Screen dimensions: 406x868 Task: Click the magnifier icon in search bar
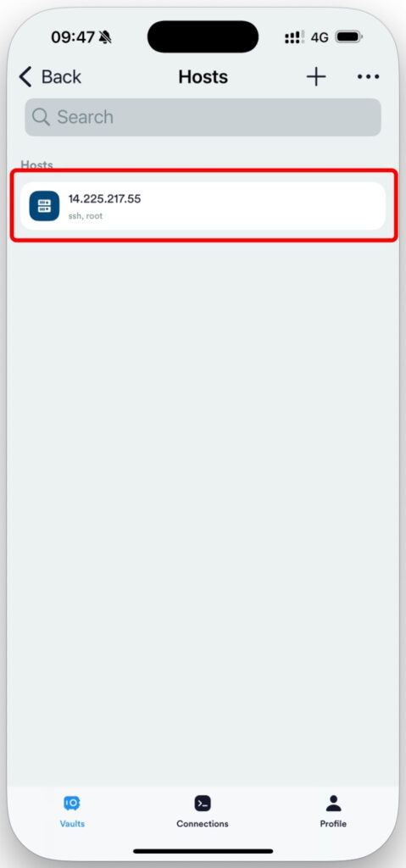pyautogui.click(x=41, y=117)
